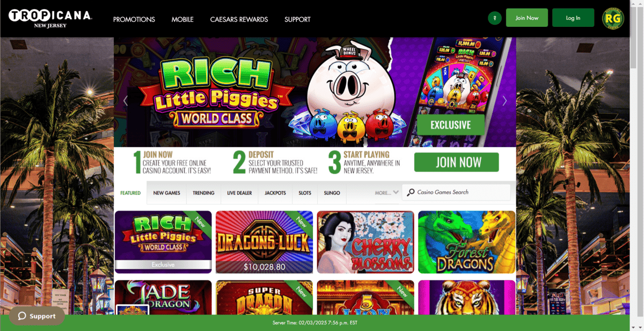
Task: Advance the banner with right arrow
Action: coord(504,100)
